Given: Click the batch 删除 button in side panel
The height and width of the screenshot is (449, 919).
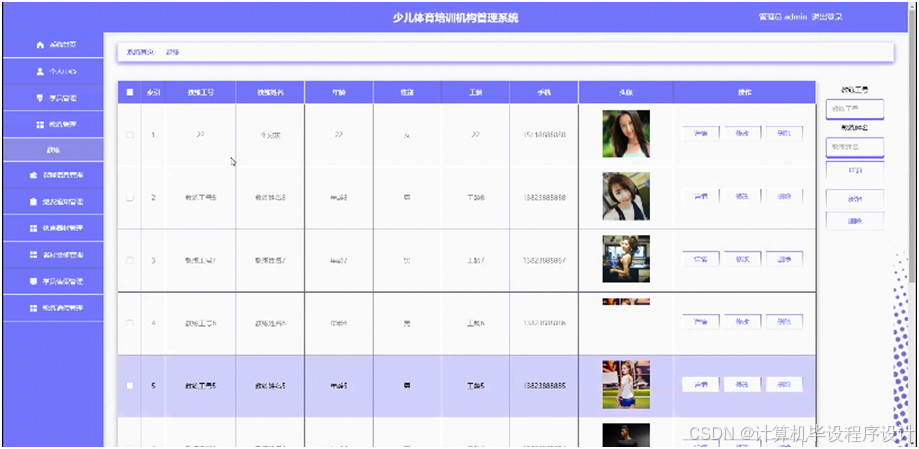Looking at the screenshot, I should pos(855,222).
